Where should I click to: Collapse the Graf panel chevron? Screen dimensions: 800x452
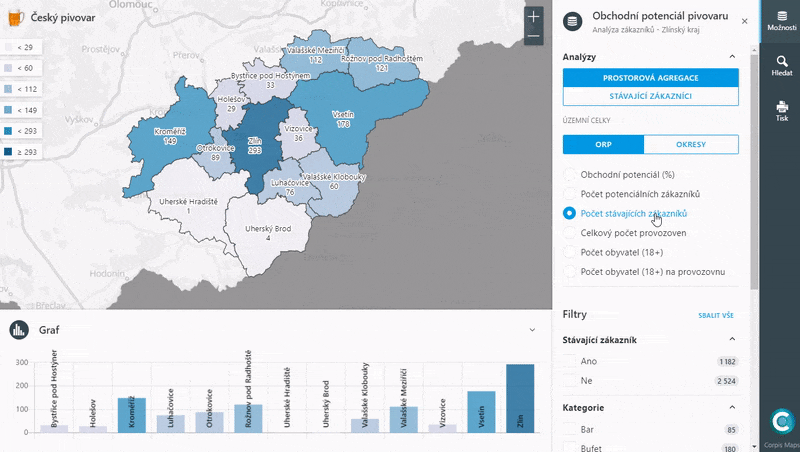click(532, 330)
